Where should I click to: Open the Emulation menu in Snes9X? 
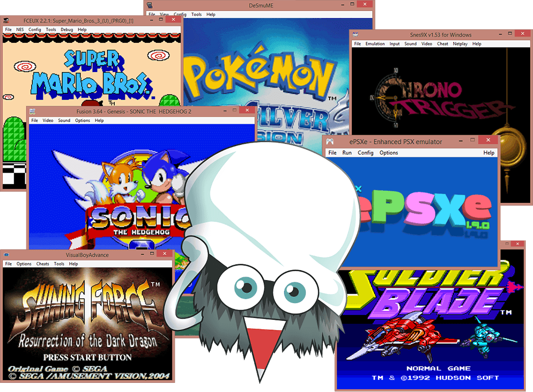pos(375,44)
